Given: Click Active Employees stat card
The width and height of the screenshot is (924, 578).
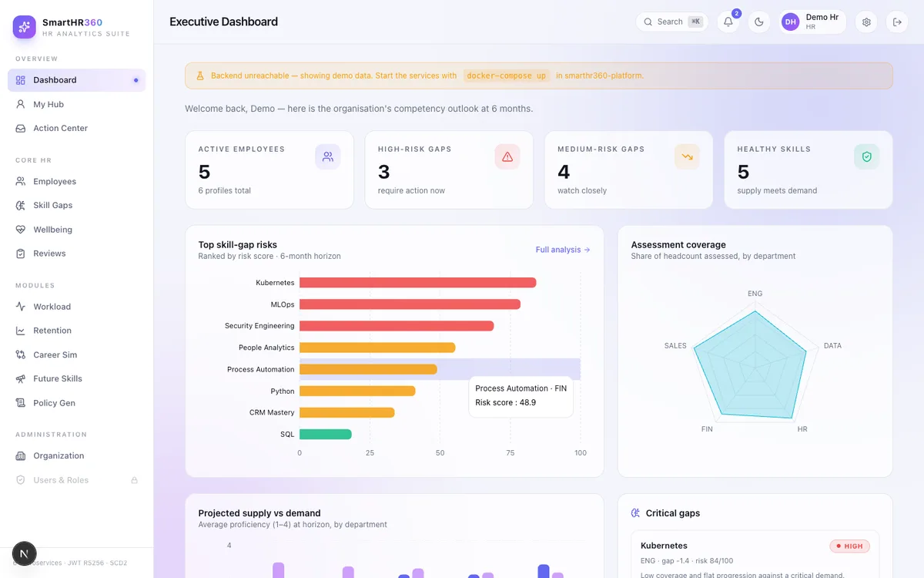Looking at the screenshot, I should 269,170.
